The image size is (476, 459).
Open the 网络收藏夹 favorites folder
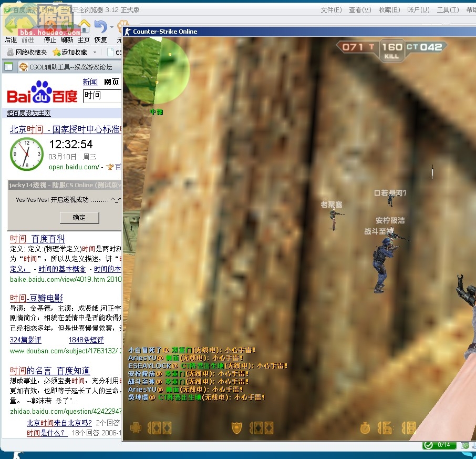coord(27,52)
